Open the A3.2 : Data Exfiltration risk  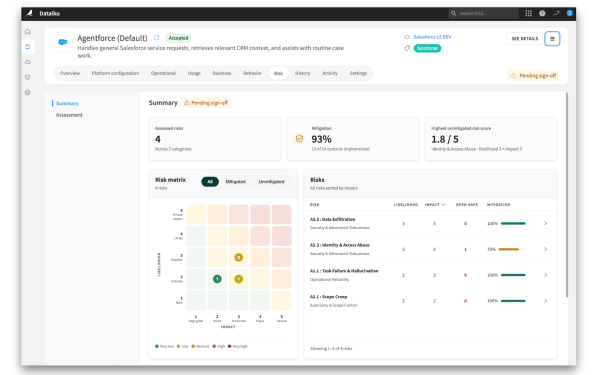332,220
